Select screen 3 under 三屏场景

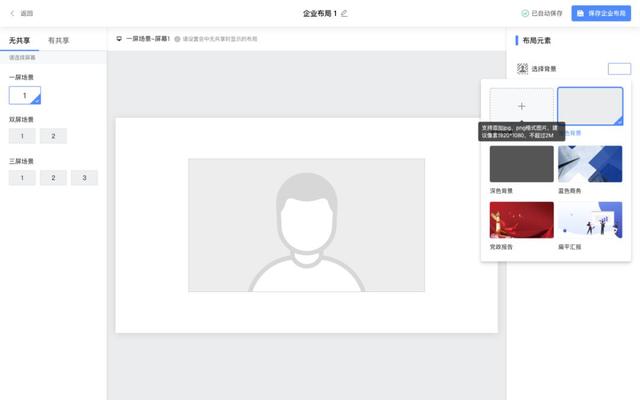coord(84,178)
